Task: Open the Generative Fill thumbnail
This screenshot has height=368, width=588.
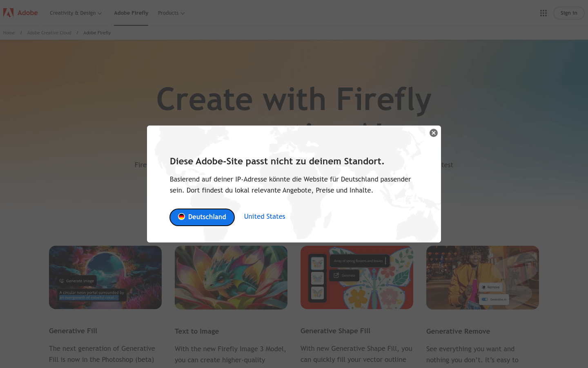Action: coord(105,277)
